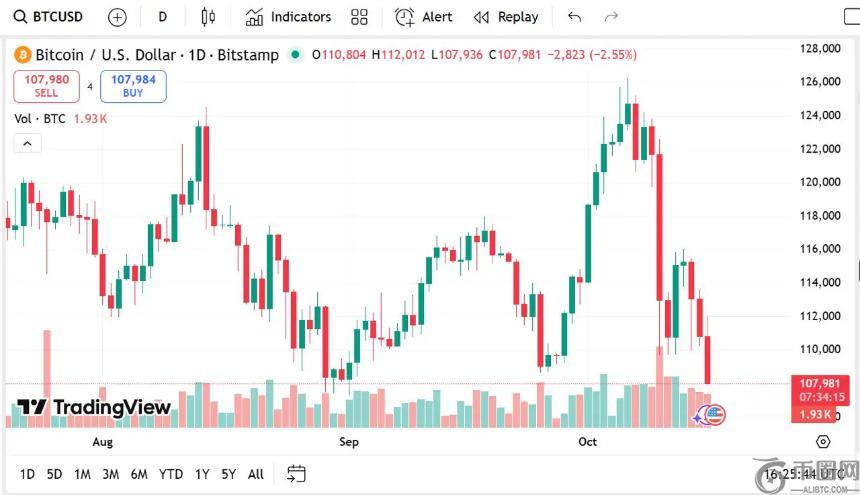Redo the chart action

pos(612,17)
